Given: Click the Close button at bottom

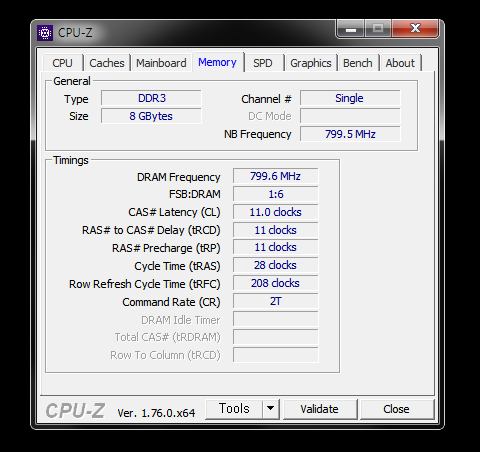Looking at the screenshot, I should [x=396, y=409].
